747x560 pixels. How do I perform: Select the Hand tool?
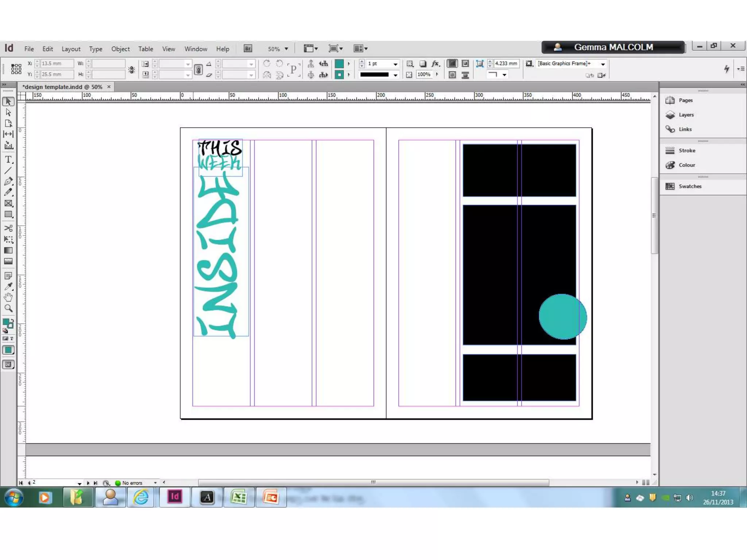(x=8, y=297)
